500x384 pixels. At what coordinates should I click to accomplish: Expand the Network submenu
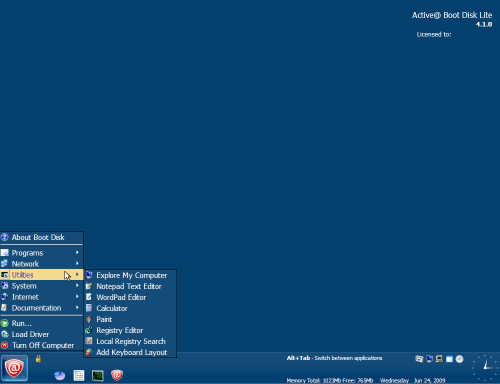pyautogui.click(x=42, y=264)
